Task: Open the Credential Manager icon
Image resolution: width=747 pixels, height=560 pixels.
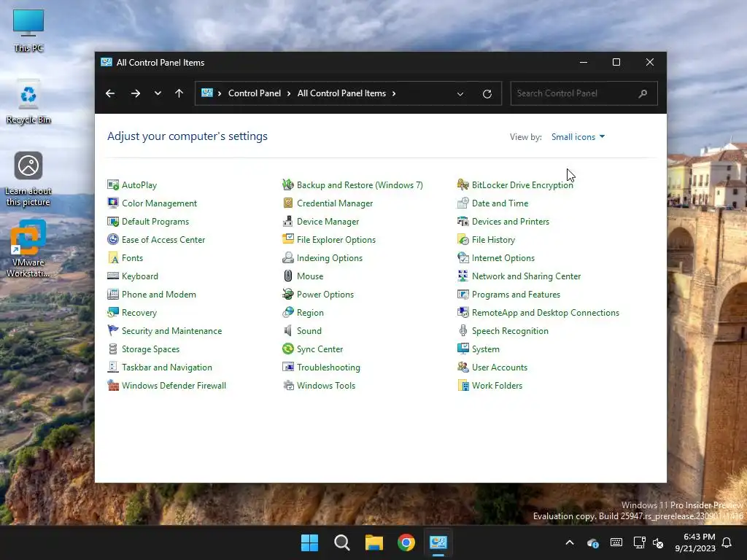Action: click(x=287, y=203)
